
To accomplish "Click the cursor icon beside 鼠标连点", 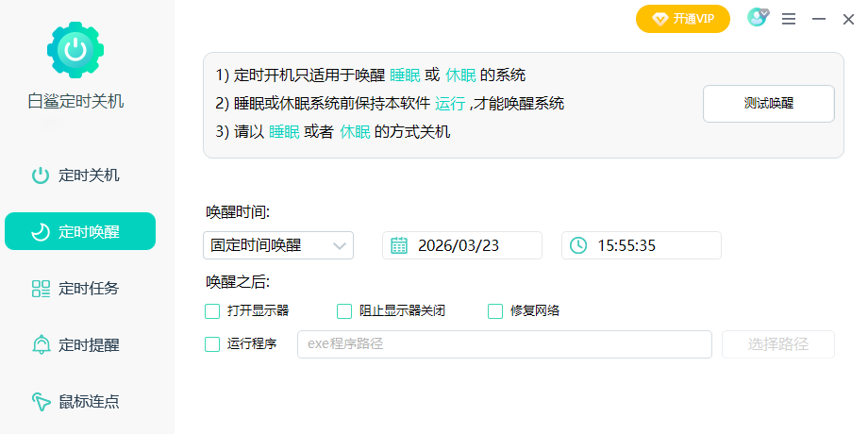I will point(41,402).
